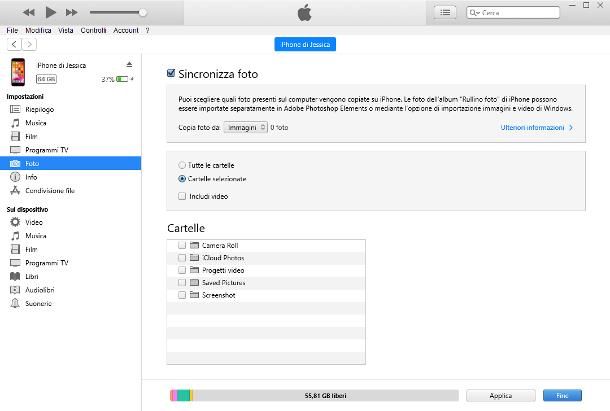This screenshot has width=610, height=411.
Task: Click the Screenshot folder icon
Action: coord(195,295)
